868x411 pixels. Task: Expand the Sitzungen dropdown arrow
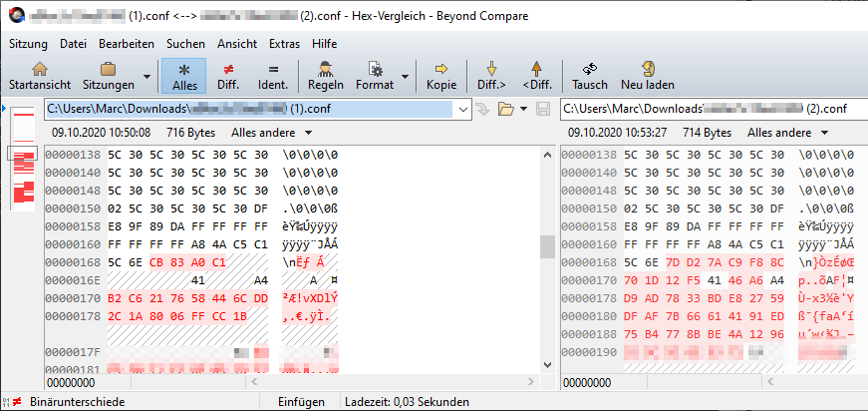point(146,76)
